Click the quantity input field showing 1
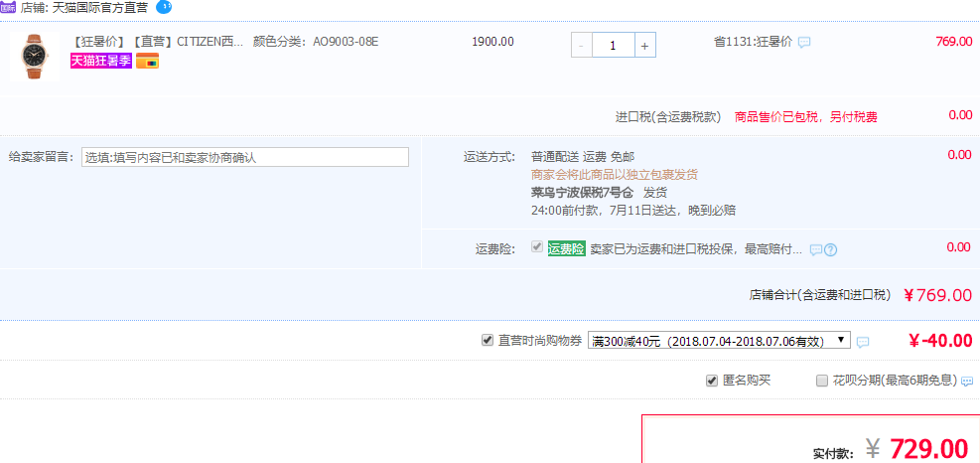Image resolution: width=980 pixels, height=463 pixels. (x=614, y=45)
